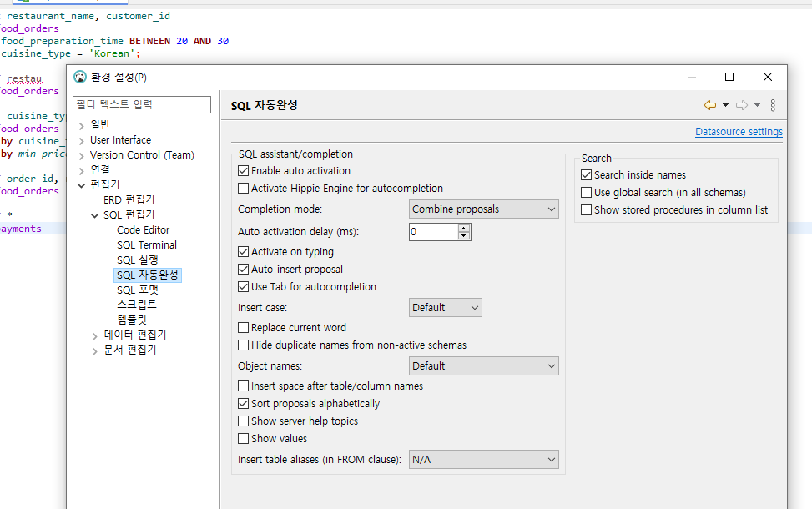This screenshot has width=812, height=509.
Task: Enable Show values checkbox
Action: pos(243,439)
